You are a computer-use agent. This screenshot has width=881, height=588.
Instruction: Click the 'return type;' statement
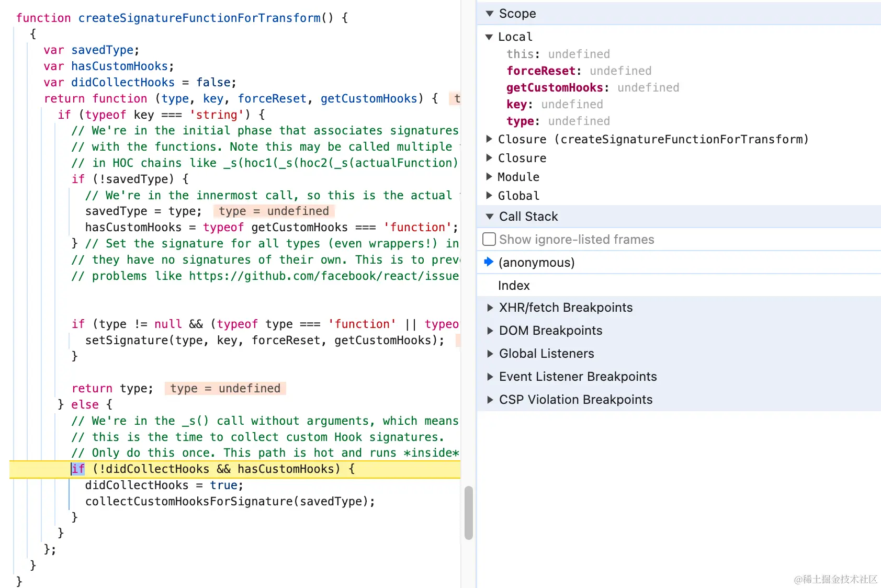coord(112,389)
